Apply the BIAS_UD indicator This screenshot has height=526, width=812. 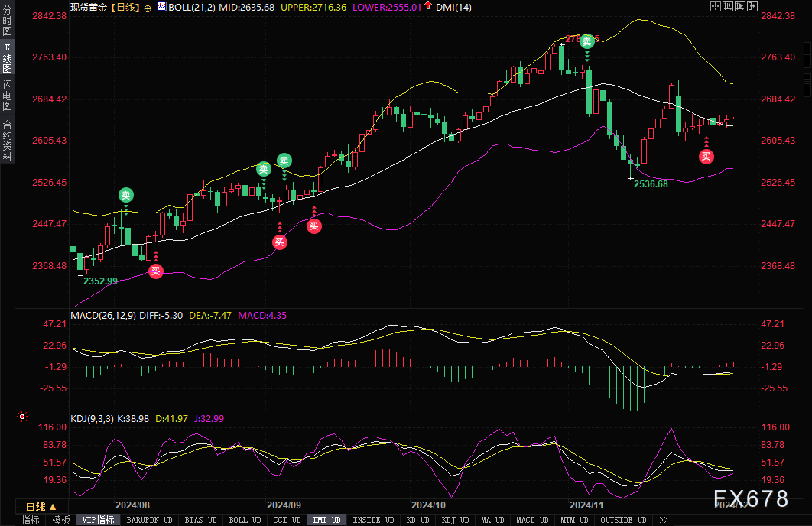(200, 520)
